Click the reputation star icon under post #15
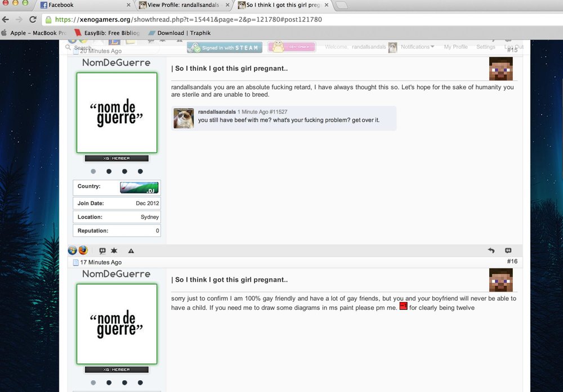Image resolution: width=563 pixels, height=392 pixels. (x=114, y=250)
